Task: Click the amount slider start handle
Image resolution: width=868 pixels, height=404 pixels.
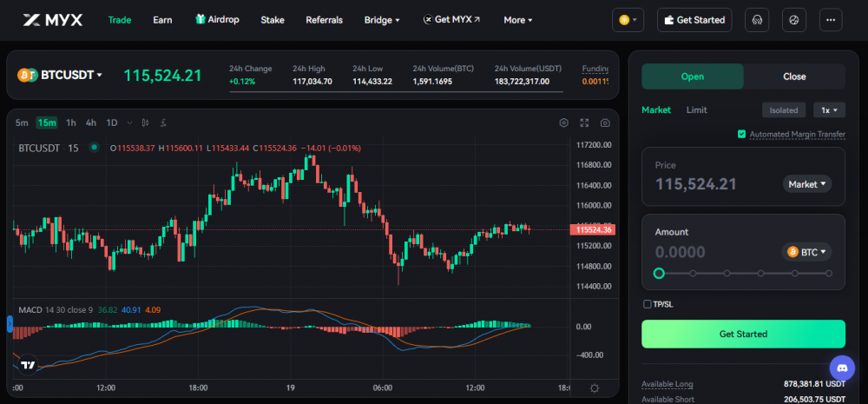Action: (x=659, y=273)
